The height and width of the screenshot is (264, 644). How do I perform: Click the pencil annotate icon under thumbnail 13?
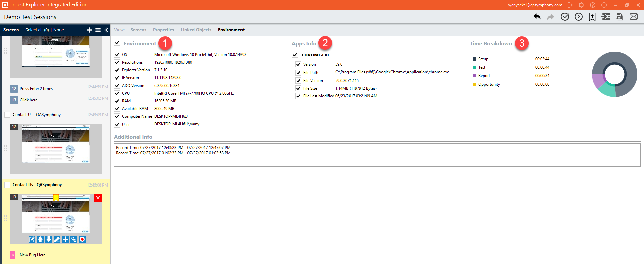point(57,239)
